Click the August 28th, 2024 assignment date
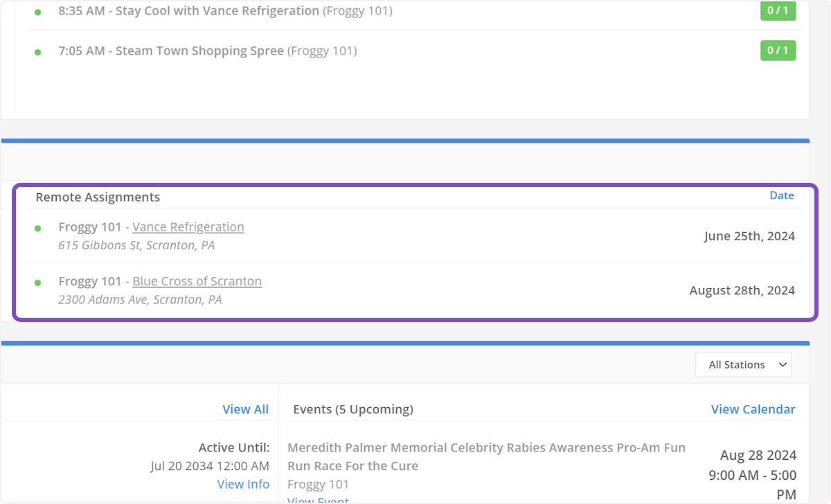The width and height of the screenshot is (831, 504). pos(742,290)
